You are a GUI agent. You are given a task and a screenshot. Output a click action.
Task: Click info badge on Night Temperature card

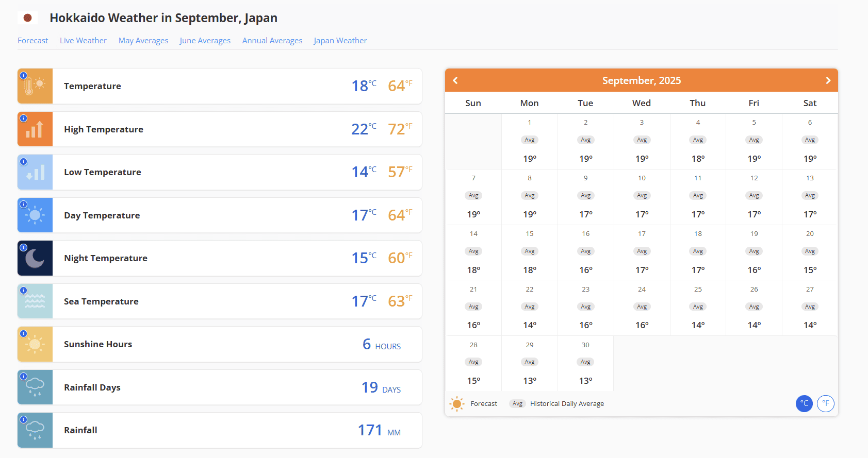click(23, 247)
